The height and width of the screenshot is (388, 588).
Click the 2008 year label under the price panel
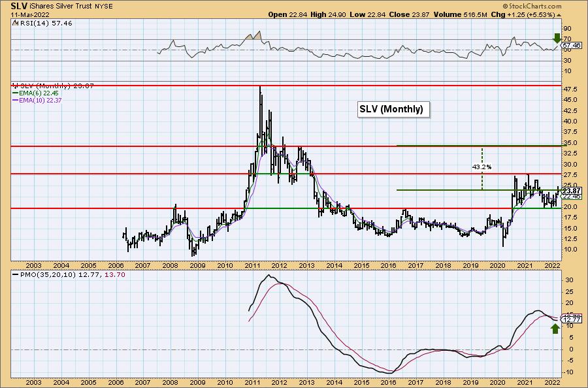point(171,265)
